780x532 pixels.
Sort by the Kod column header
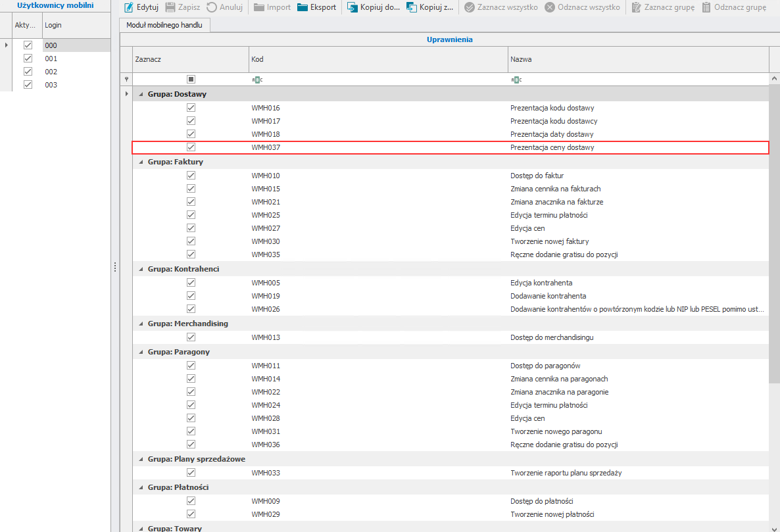click(378, 59)
